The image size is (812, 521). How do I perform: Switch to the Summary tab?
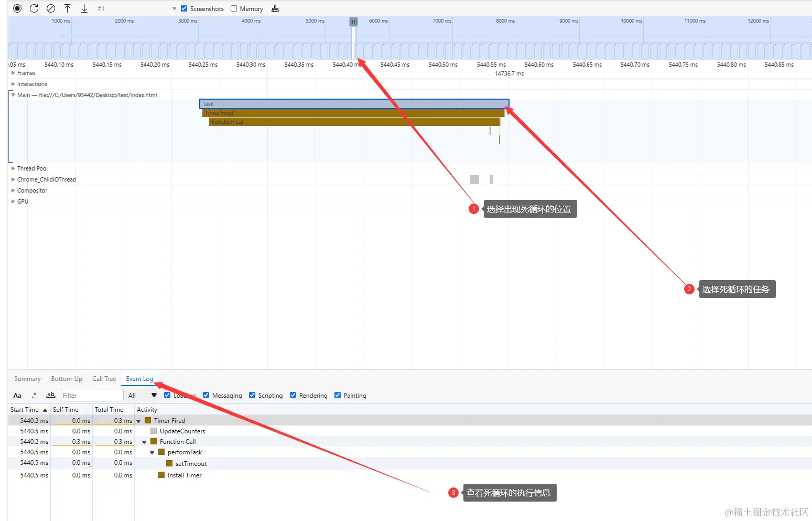point(27,379)
